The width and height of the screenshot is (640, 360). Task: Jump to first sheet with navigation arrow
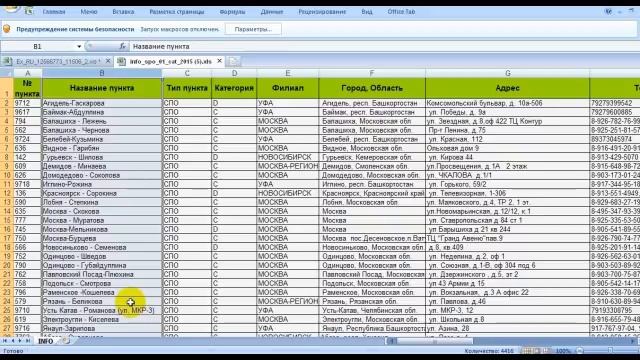coord(5,341)
